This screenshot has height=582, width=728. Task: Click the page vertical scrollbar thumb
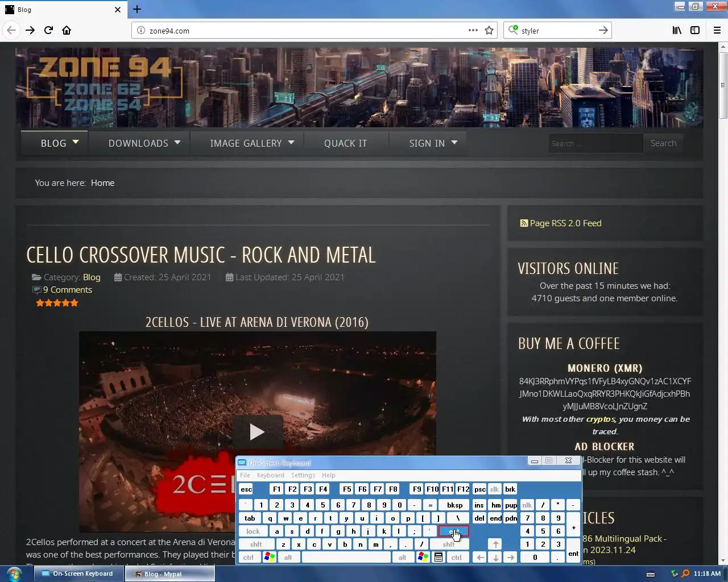coord(723,85)
